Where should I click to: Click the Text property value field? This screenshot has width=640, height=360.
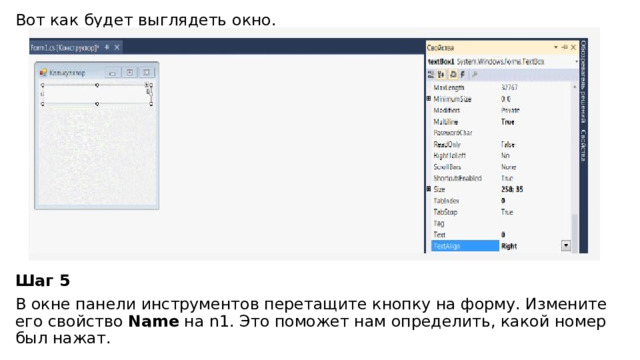click(535, 235)
